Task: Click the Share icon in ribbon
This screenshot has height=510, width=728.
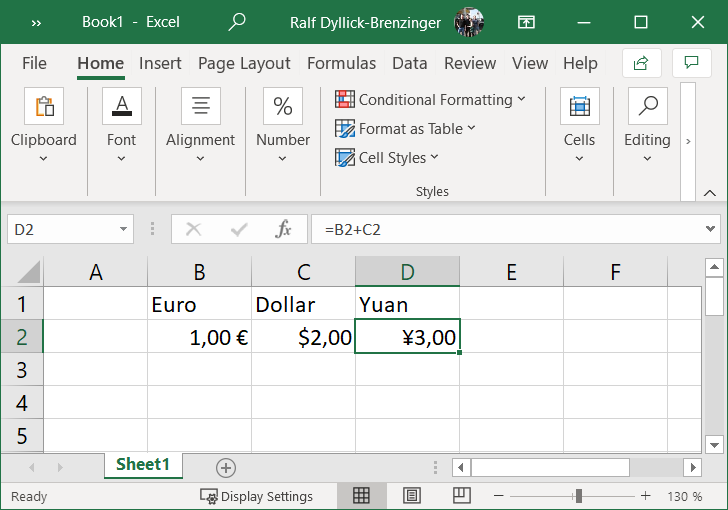Action: pyautogui.click(x=641, y=63)
